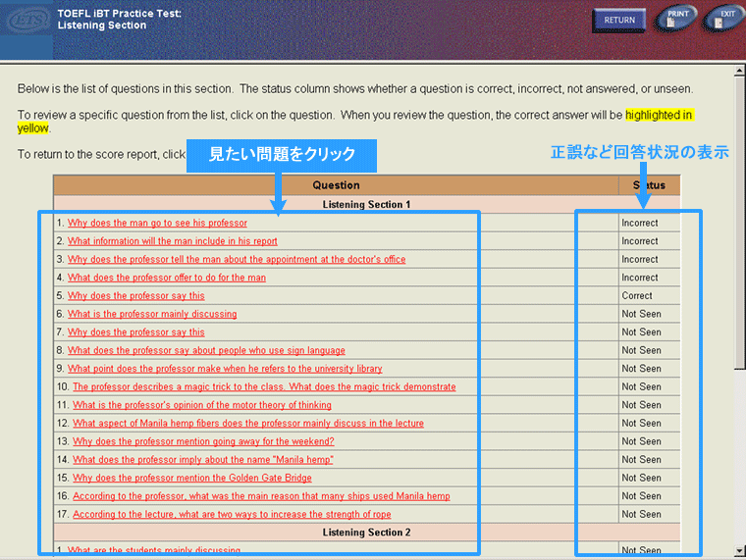Screen dimensions: 746x560
Task: Open question referring to the university library
Action: 225,369
